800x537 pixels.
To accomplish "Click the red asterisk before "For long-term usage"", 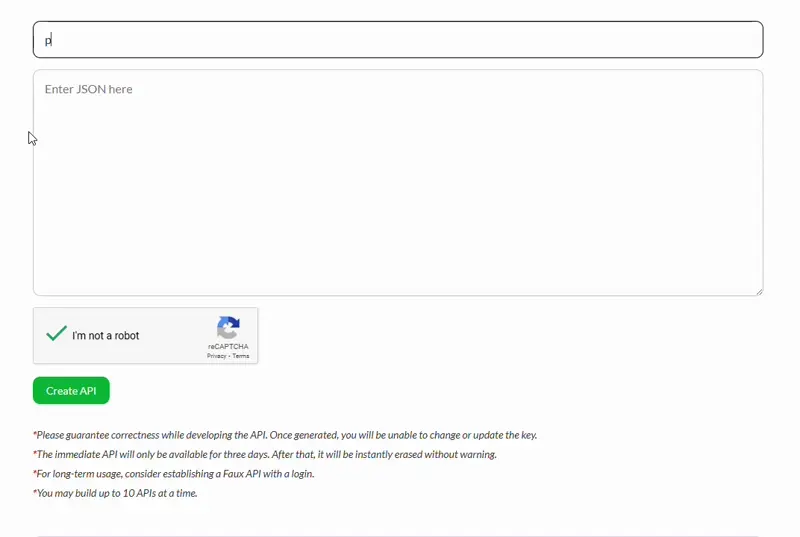I will tap(35, 473).
